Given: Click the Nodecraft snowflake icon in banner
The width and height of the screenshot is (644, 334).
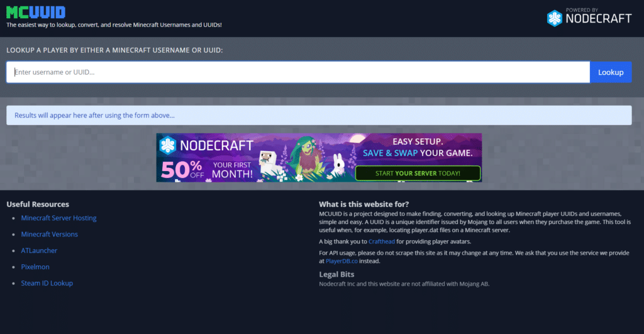Looking at the screenshot, I should [x=167, y=145].
